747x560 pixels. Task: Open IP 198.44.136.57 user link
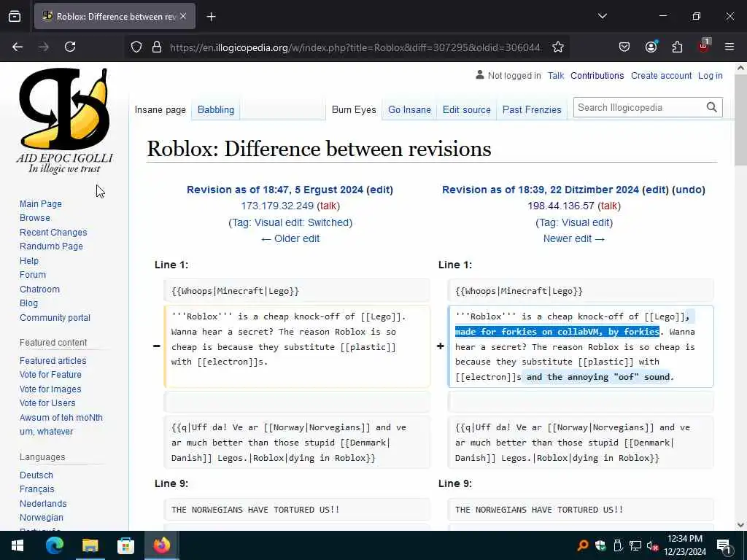point(561,206)
